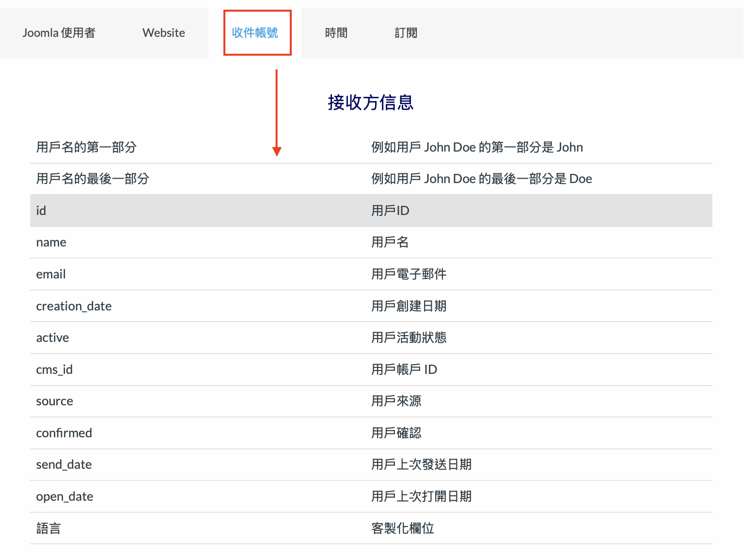756x554 pixels.
Task: Select the 用戶名的最後一部分 row
Action: click(x=93, y=179)
